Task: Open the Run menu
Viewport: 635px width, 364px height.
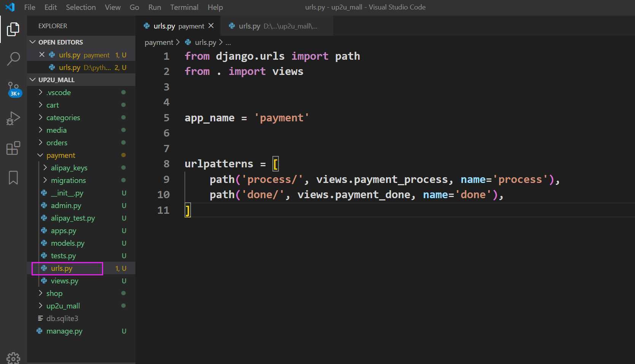Action: 154,7
